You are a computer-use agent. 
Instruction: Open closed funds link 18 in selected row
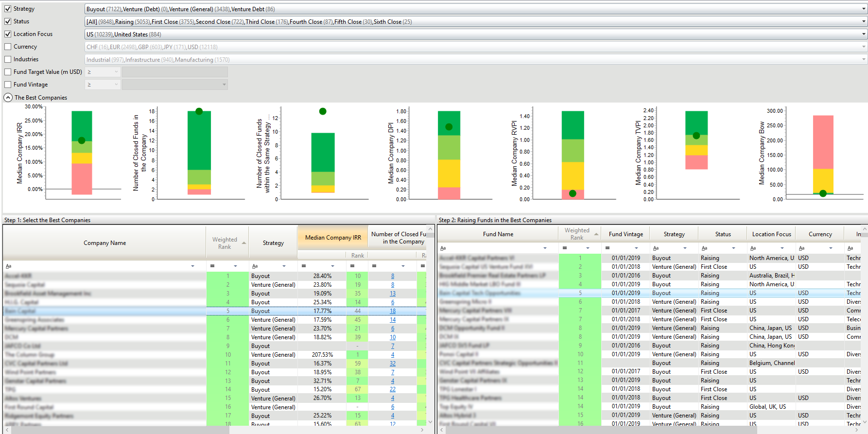pos(393,311)
